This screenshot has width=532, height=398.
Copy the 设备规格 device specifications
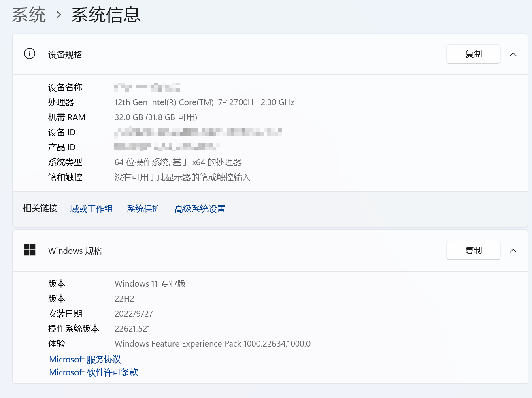click(473, 53)
